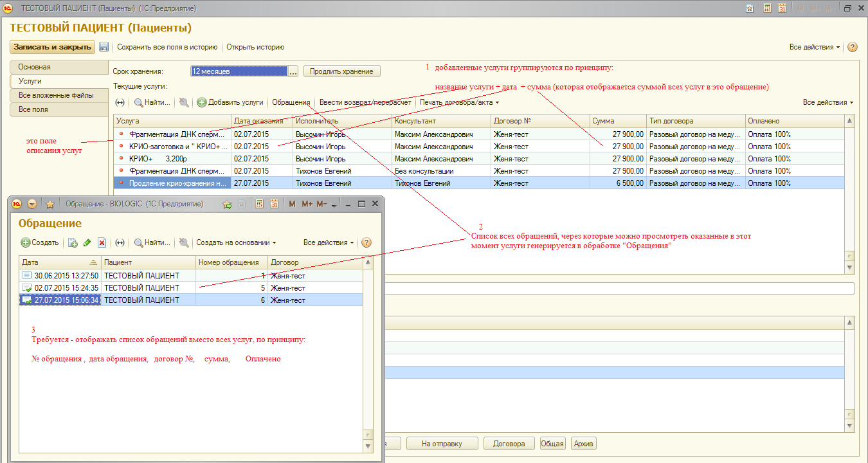Click the red X delete mark icon
Screen dimensions: 868x463
point(102,242)
